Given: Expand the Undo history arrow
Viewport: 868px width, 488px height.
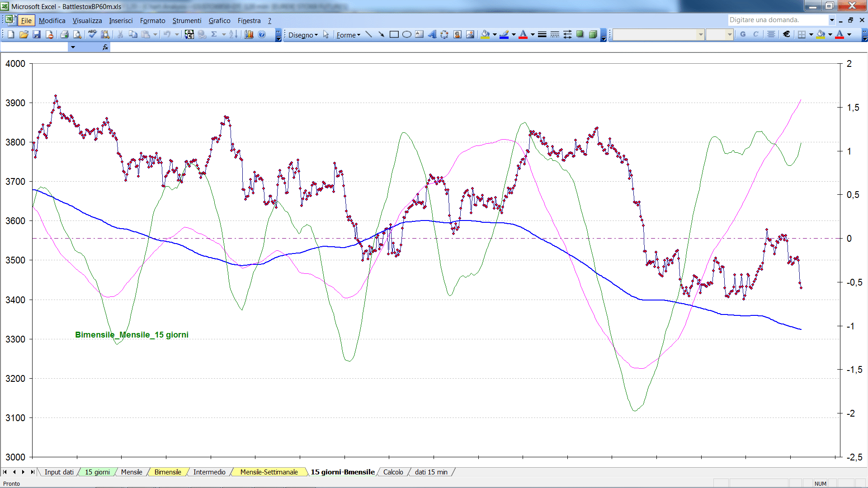Looking at the screenshot, I should tap(177, 34).
